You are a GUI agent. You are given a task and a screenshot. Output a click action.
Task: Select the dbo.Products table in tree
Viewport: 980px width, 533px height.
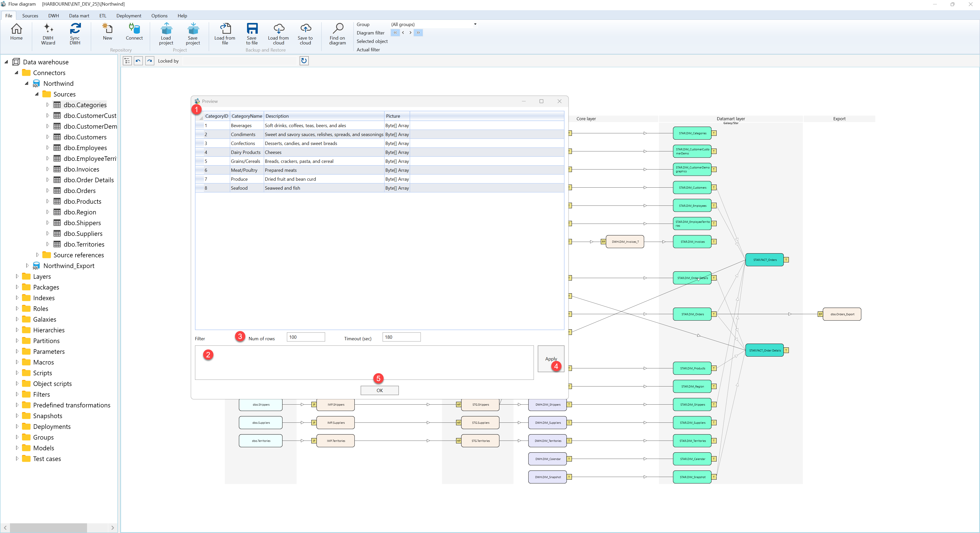click(x=82, y=201)
